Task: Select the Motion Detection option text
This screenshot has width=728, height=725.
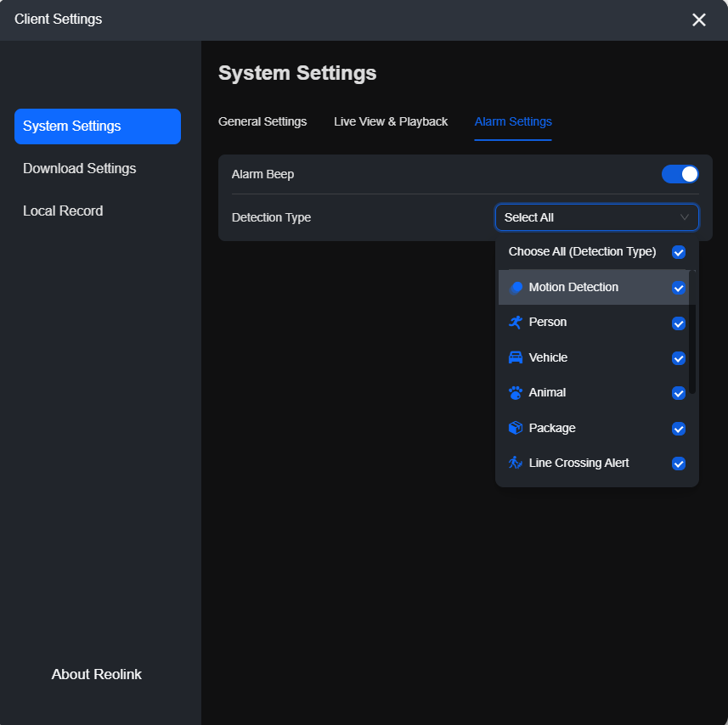Action: click(x=573, y=288)
